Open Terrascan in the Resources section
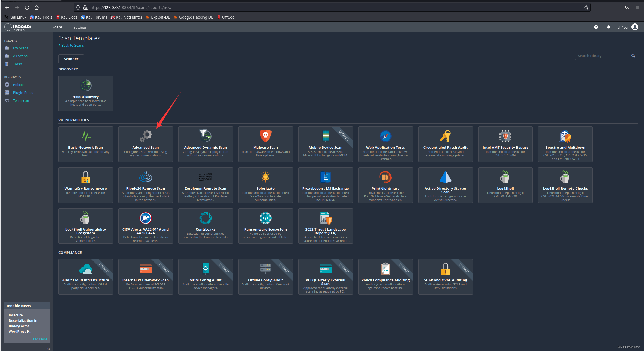Screen dimensions: 644x351 pyautogui.click(x=21, y=100)
